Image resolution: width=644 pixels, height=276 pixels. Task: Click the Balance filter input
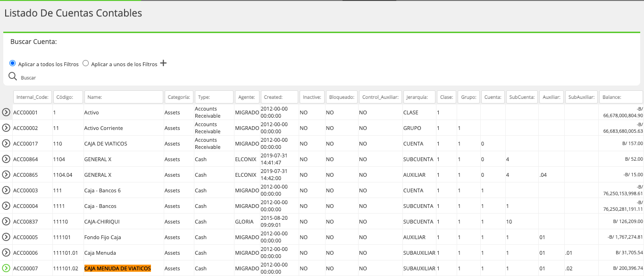[x=621, y=97]
